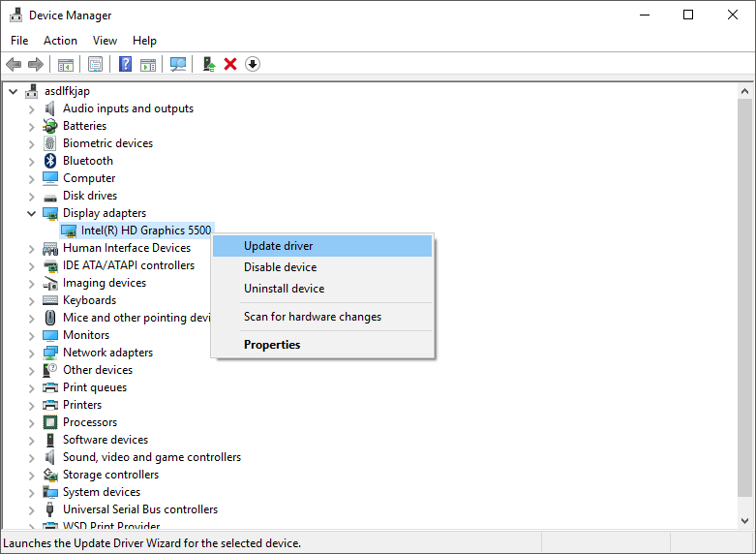Click the Biometric devices fingerprint icon
The width and height of the screenshot is (756, 554).
[x=50, y=143]
